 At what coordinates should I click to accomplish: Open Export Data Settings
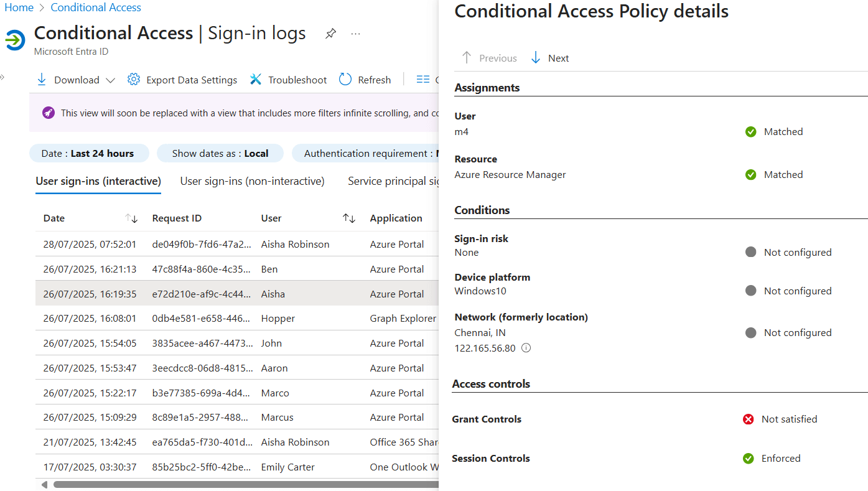(x=182, y=79)
